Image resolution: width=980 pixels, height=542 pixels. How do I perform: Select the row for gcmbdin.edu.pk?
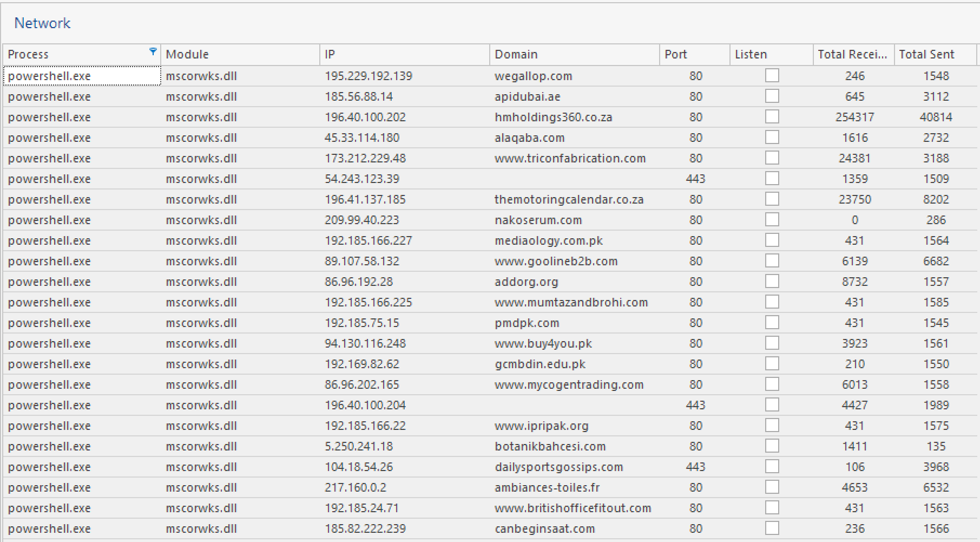(x=540, y=364)
